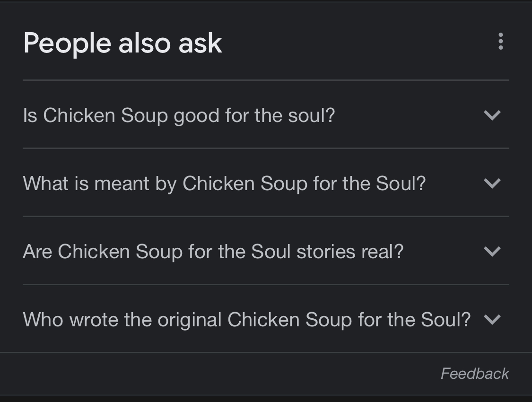
Task: Click the Feedback link
Action: click(x=474, y=374)
